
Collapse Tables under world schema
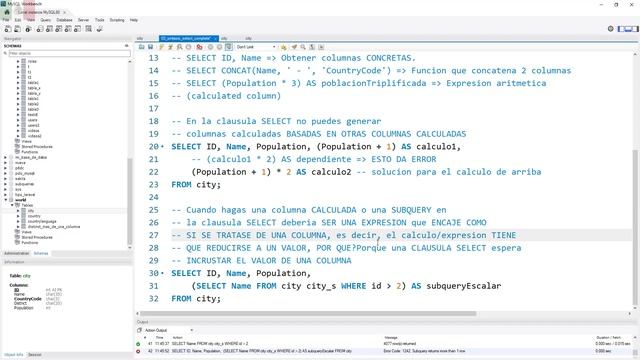click(12, 205)
